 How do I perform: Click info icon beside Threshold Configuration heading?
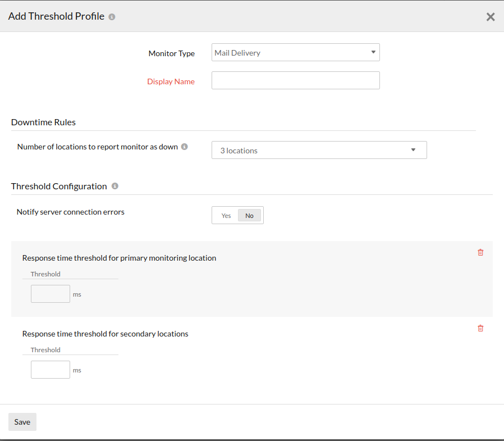tap(115, 186)
